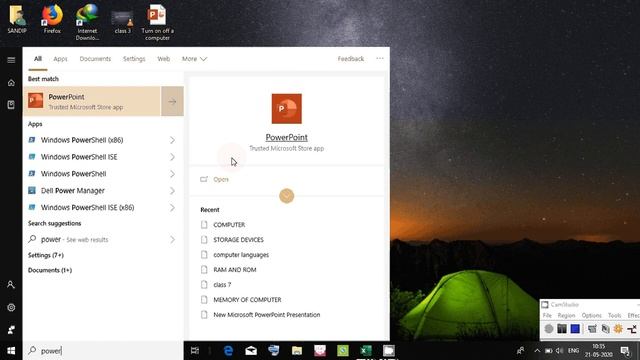Open the three-dot search options menu
This screenshot has height=360, width=640.
point(380,58)
